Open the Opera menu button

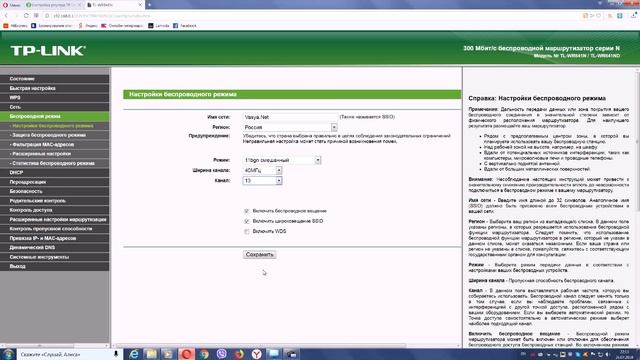click(11, 5)
